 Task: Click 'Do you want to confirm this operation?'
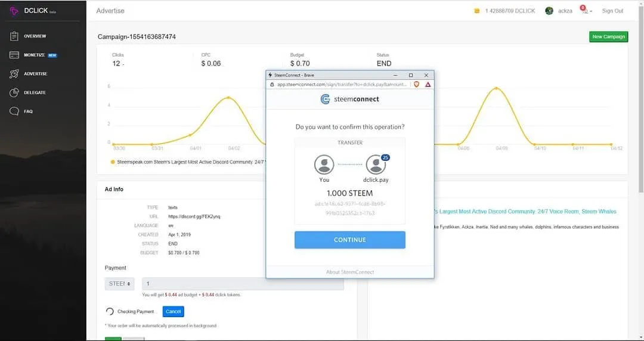(x=350, y=127)
